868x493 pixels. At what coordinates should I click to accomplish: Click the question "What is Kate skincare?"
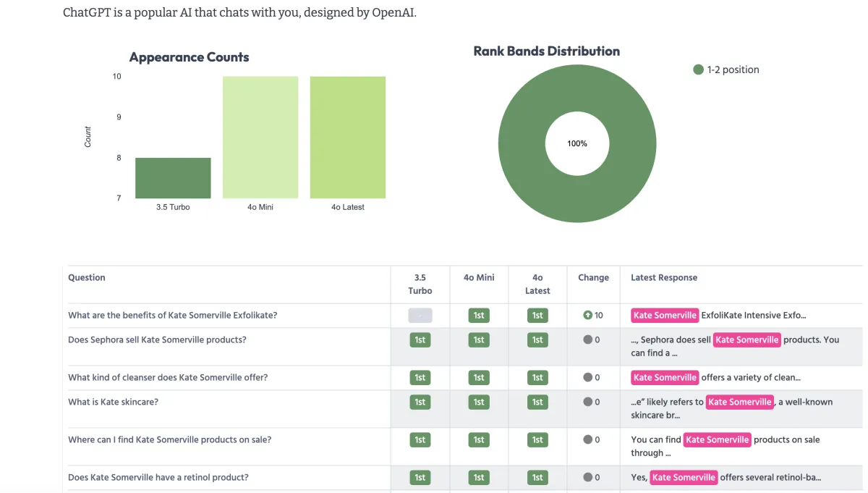point(113,402)
